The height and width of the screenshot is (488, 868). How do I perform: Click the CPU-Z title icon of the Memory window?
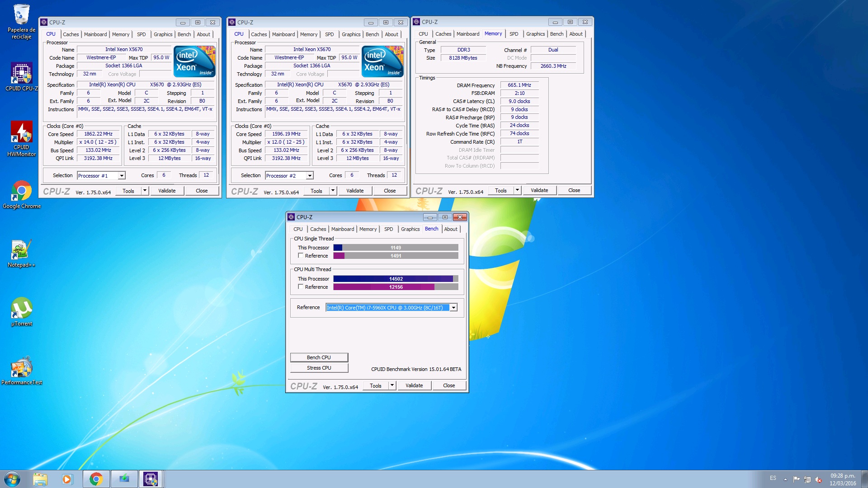416,22
